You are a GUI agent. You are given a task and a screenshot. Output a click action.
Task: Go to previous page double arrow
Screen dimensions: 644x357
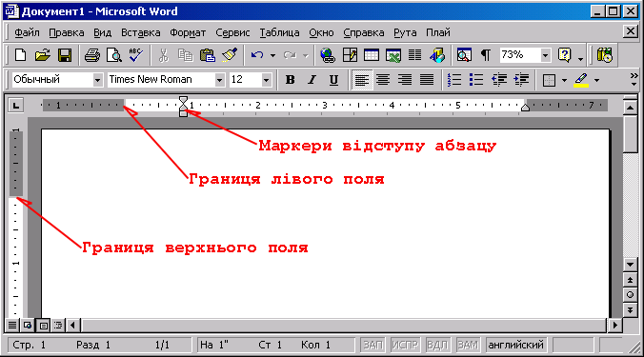tap(630, 280)
